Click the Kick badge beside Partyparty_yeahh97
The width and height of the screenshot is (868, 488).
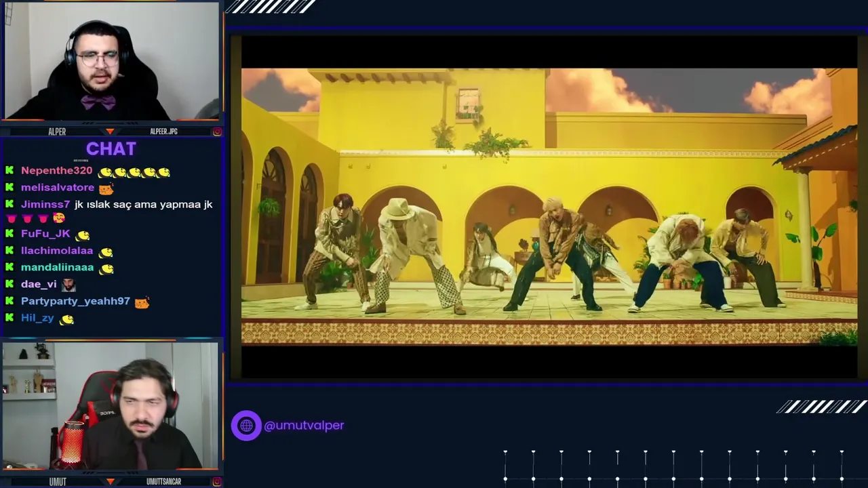coord(9,301)
